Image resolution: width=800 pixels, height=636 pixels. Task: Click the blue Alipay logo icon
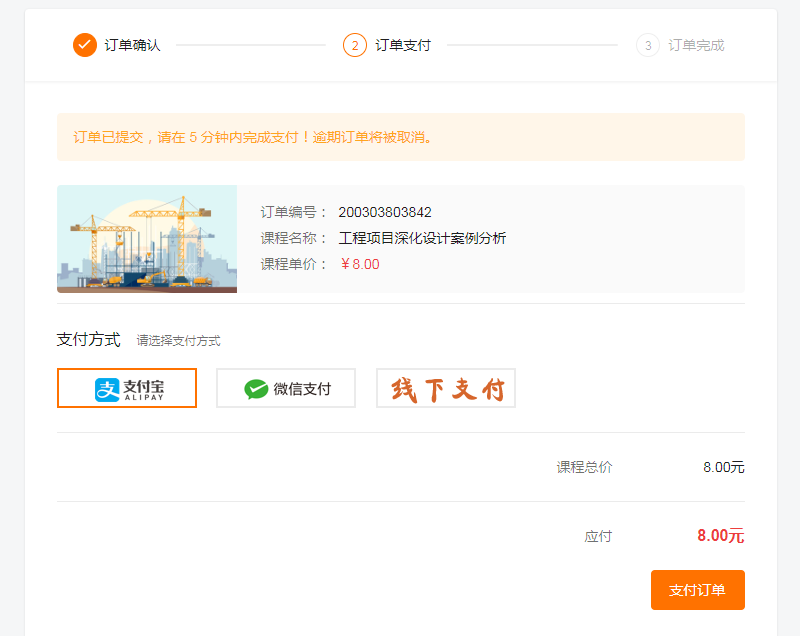coord(107,389)
